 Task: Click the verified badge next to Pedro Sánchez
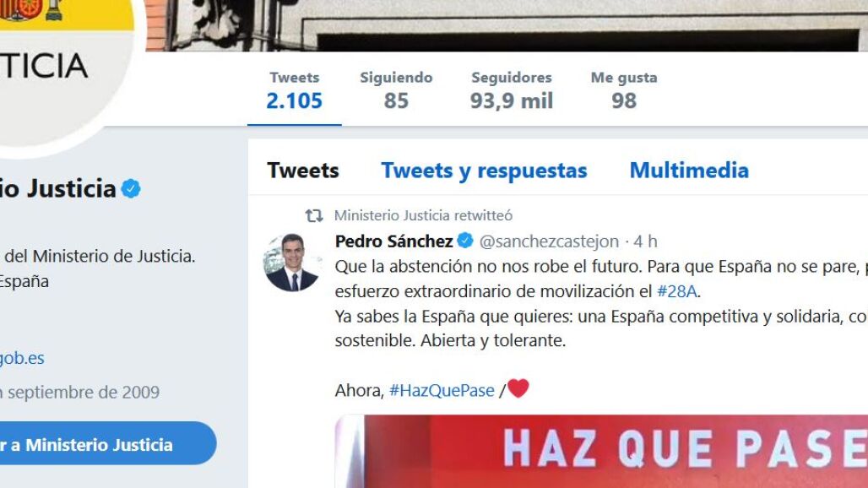(x=465, y=241)
